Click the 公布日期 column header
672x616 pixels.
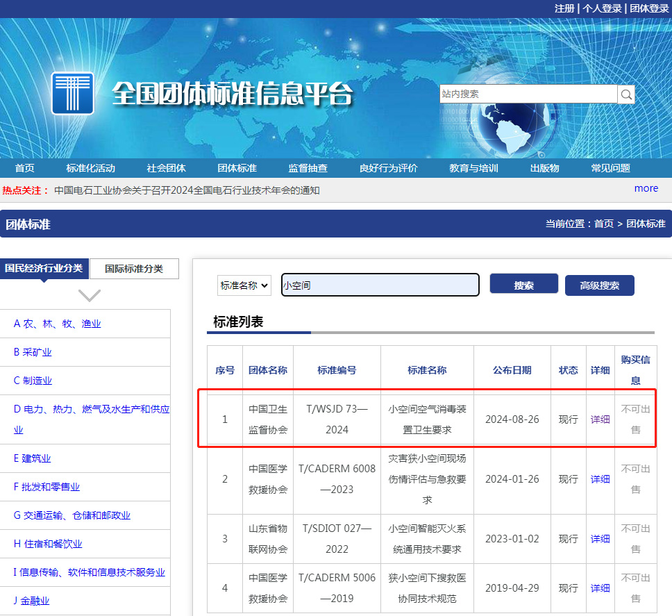pos(512,370)
